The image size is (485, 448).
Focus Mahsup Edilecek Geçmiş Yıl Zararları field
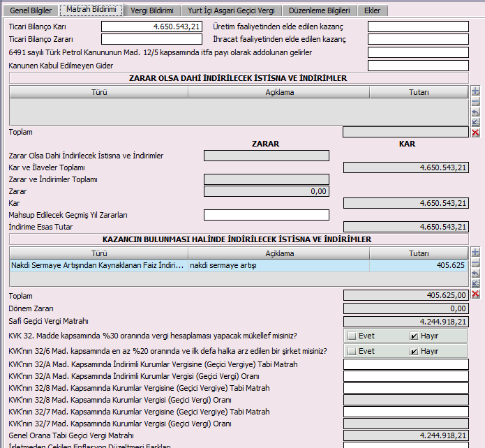(267, 215)
